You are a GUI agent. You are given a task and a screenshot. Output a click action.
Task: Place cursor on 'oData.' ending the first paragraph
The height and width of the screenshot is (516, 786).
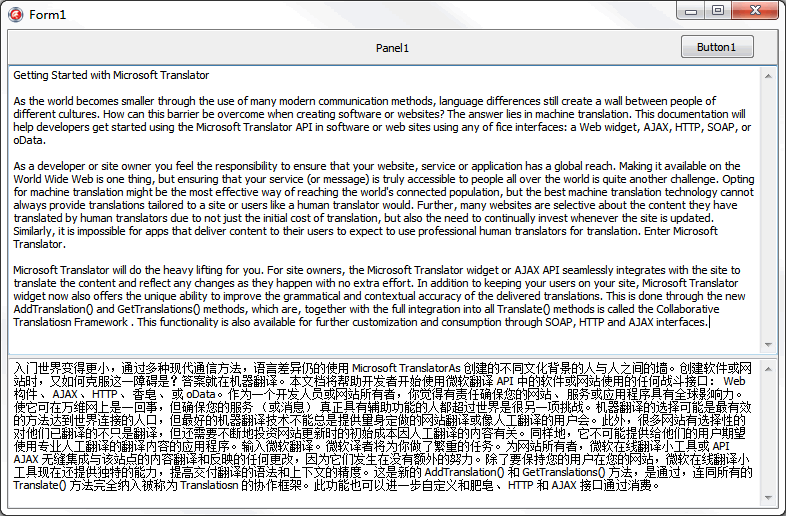[30, 140]
